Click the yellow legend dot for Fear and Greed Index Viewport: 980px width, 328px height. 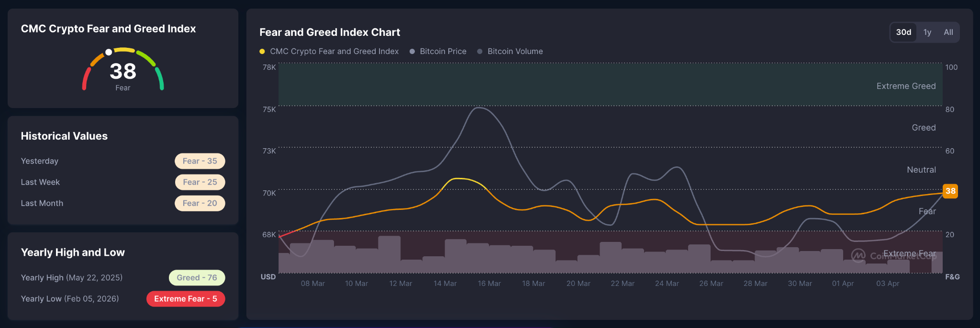click(262, 51)
